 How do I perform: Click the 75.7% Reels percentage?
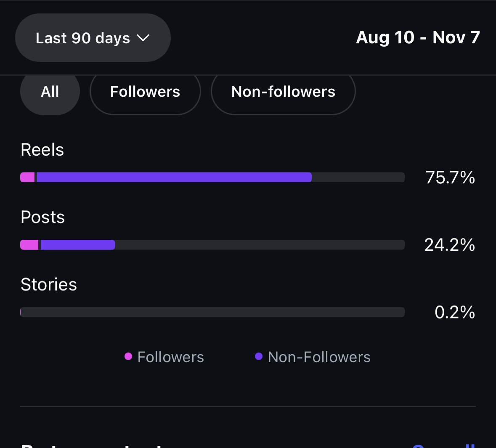[450, 178]
